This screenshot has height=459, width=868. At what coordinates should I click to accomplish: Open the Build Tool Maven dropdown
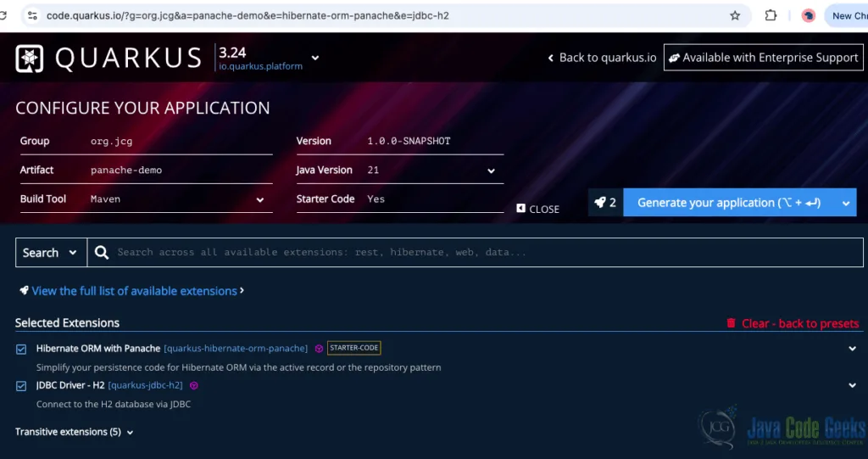click(x=259, y=199)
